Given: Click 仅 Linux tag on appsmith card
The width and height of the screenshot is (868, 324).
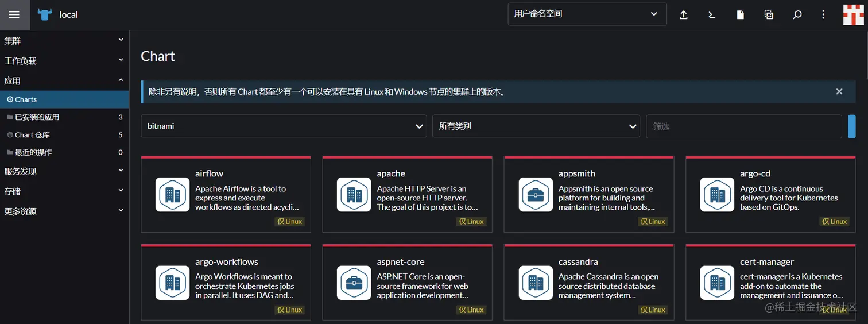Looking at the screenshot, I should pos(653,221).
